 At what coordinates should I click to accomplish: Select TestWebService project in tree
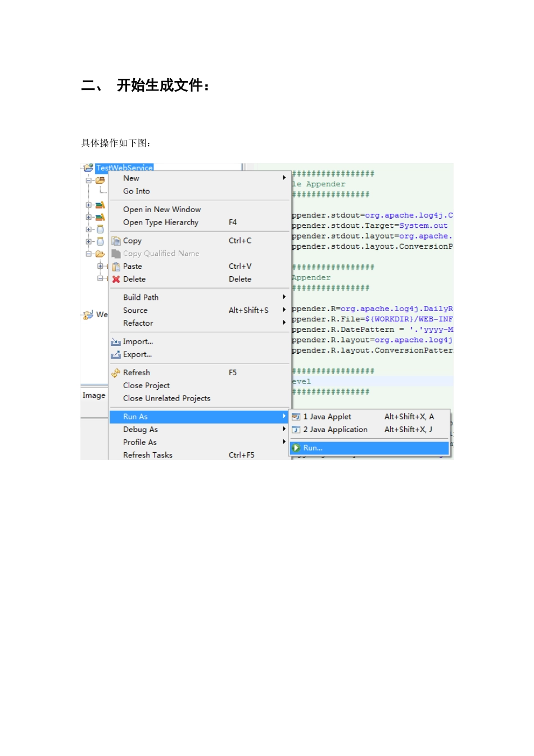click(x=124, y=168)
